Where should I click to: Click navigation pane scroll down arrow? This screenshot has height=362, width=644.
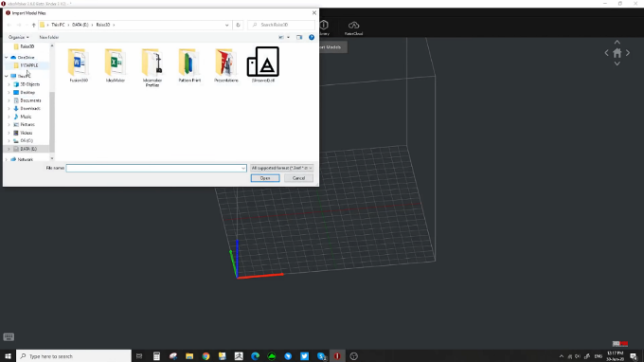point(52,158)
